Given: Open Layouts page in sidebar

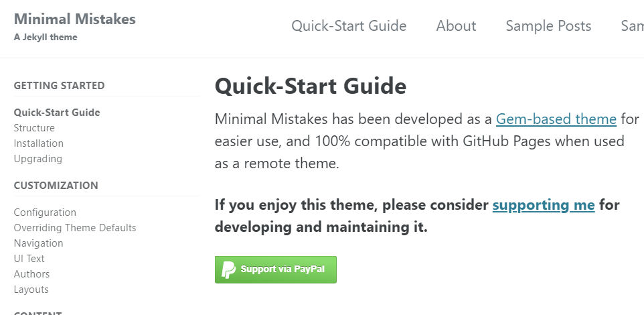Looking at the screenshot, I should click(31, 290).
